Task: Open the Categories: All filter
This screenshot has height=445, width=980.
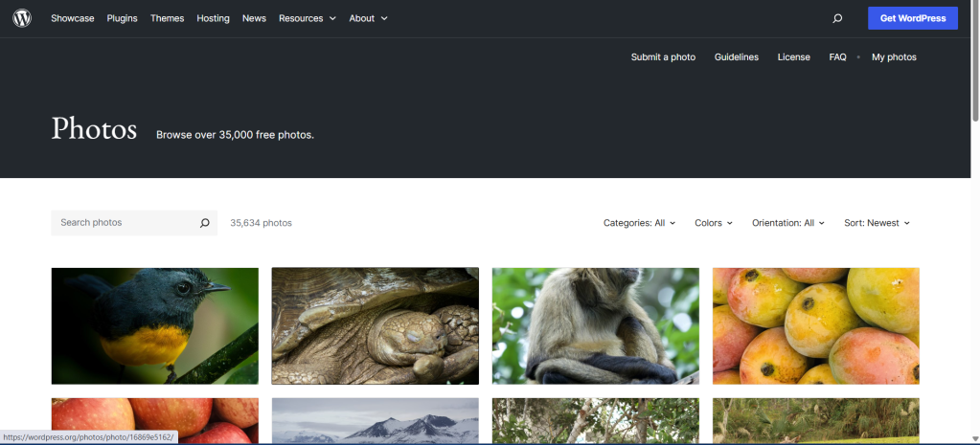Action: point(639,223)
